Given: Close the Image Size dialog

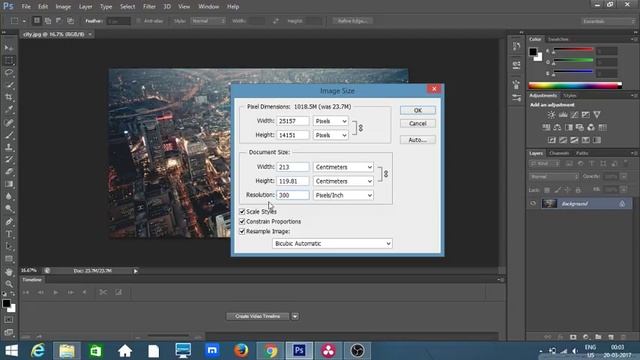Looking at the screenshot, I should pos(434,89).
